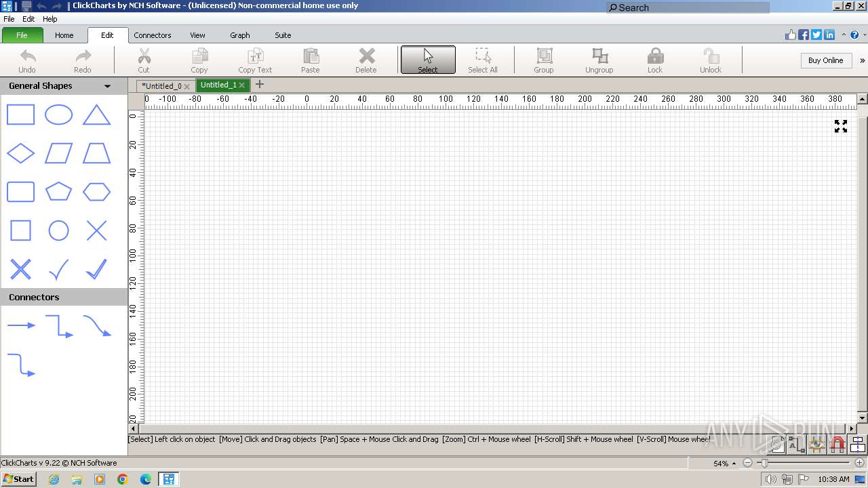Toggle the connector label option icon
This screenshot has height=488, width=868.
pyautogui.click(x=797, y=445)
